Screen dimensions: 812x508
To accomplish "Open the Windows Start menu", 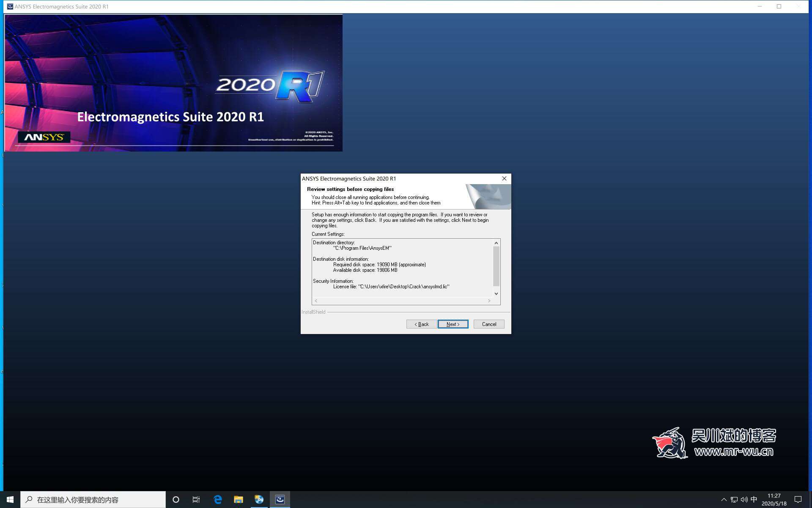I will coord(10,500).
